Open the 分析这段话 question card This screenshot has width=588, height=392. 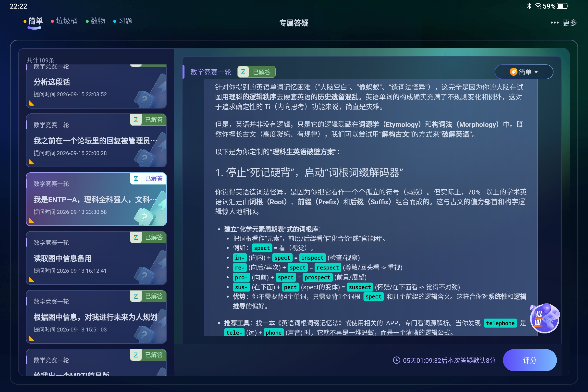pos(96,86)
